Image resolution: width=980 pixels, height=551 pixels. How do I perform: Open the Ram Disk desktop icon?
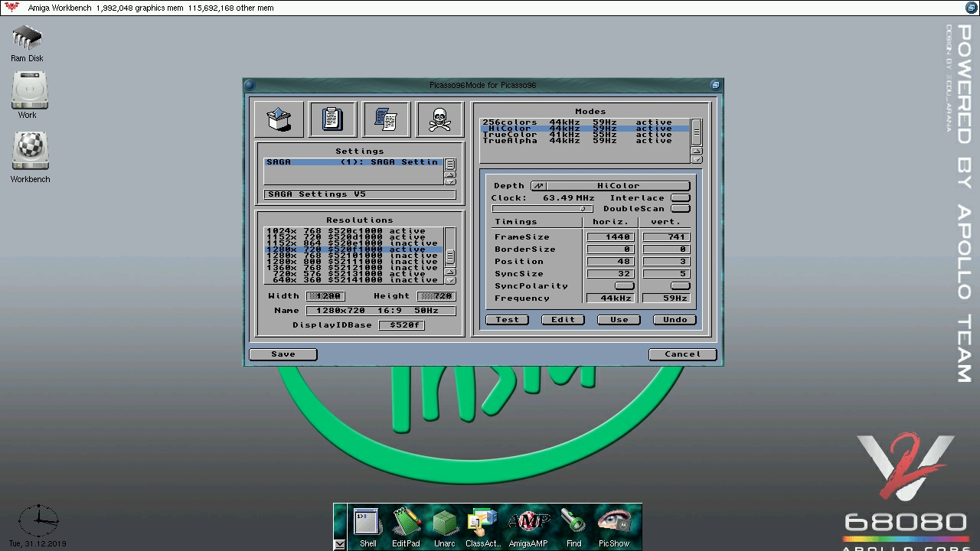[x=27, y=44]
